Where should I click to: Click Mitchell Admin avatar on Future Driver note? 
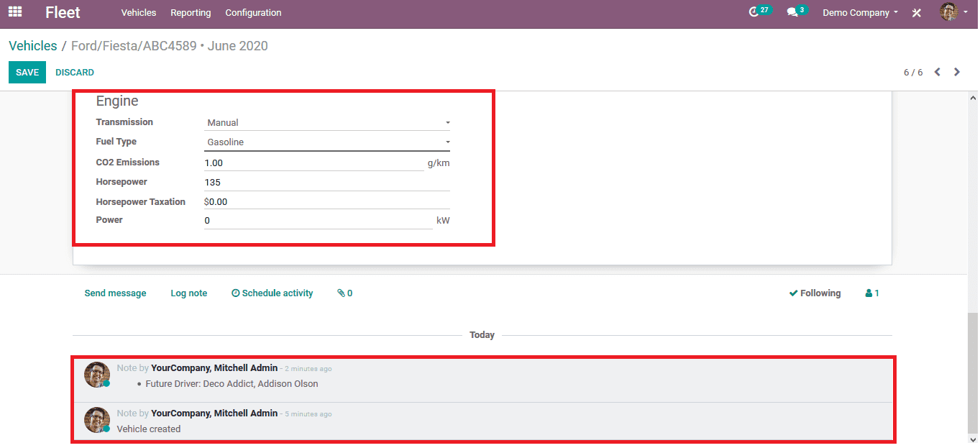[97, 375]
